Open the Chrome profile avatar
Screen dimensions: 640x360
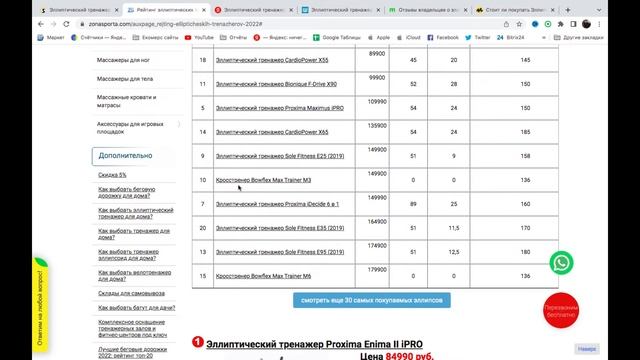pos(587,24)
